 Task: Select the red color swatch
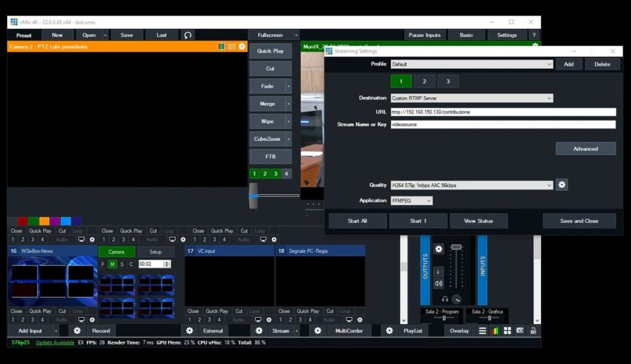(23, 221)
